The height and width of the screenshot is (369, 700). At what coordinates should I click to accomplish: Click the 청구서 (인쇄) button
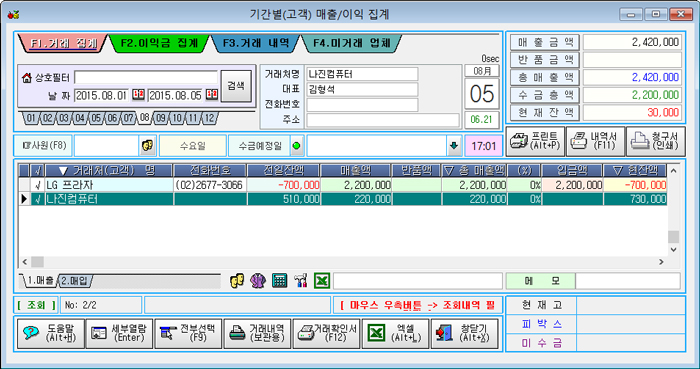(x=655, y=141)
